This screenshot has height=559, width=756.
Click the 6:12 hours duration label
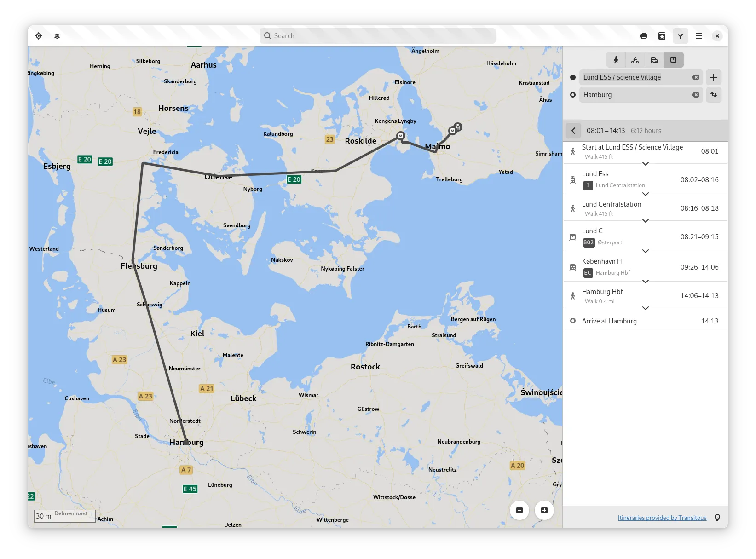pyautogui.click(x=646, y=131)
